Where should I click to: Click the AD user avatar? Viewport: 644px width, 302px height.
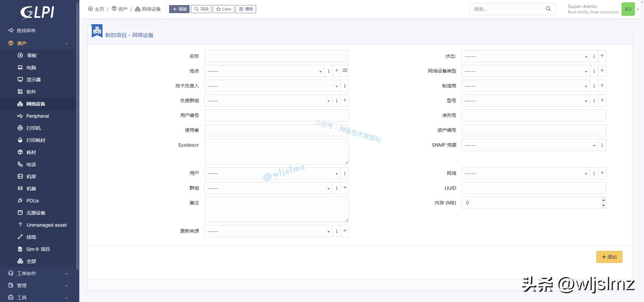628,9
